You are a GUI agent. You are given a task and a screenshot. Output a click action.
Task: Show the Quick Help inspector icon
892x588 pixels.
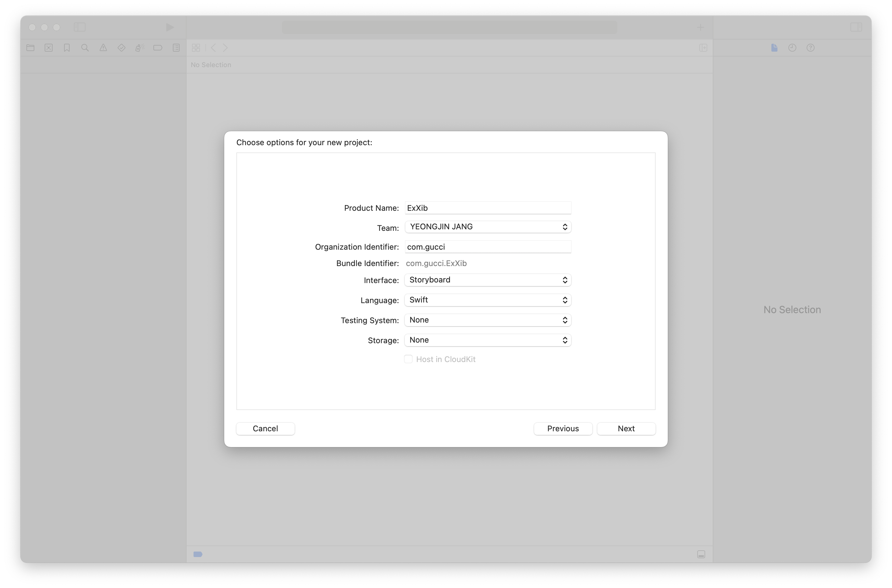810,48
